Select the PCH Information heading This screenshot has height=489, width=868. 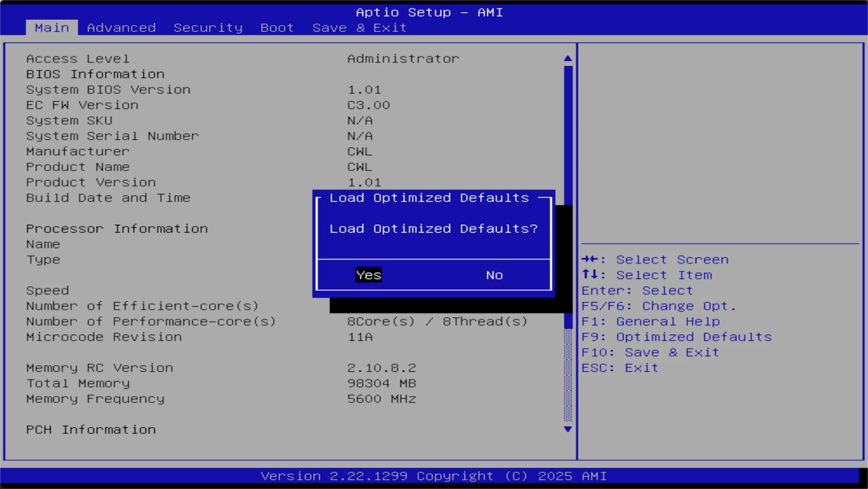[x=91, y=430]
